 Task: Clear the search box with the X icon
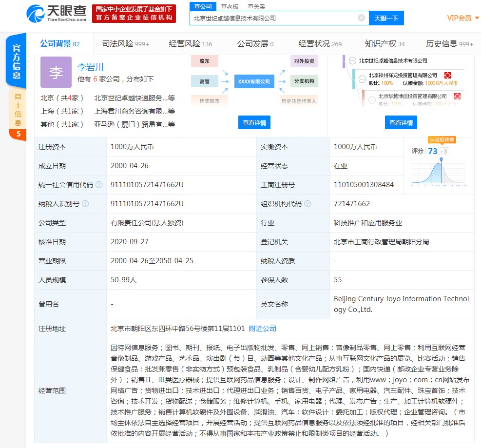coord(362,18)
